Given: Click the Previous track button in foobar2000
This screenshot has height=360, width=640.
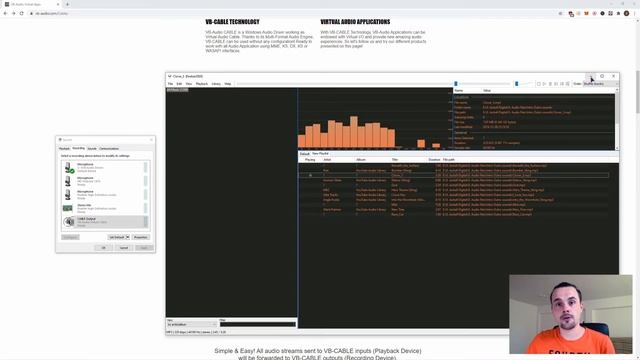Looking at the screenshot, I should pyautogui.click(x=556, y=84).
